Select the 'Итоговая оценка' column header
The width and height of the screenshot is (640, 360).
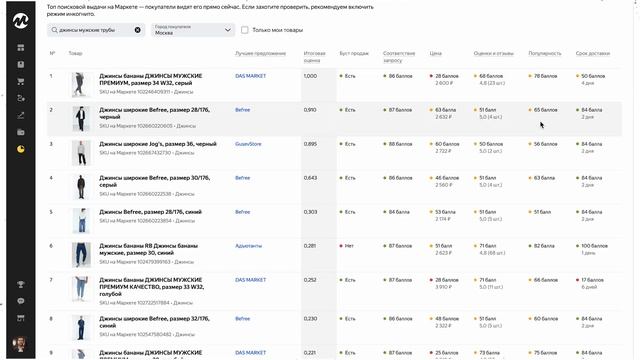pos(315,57)
